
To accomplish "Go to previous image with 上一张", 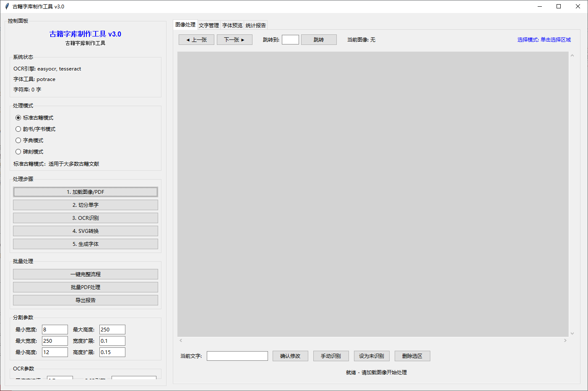I will 196,39.
